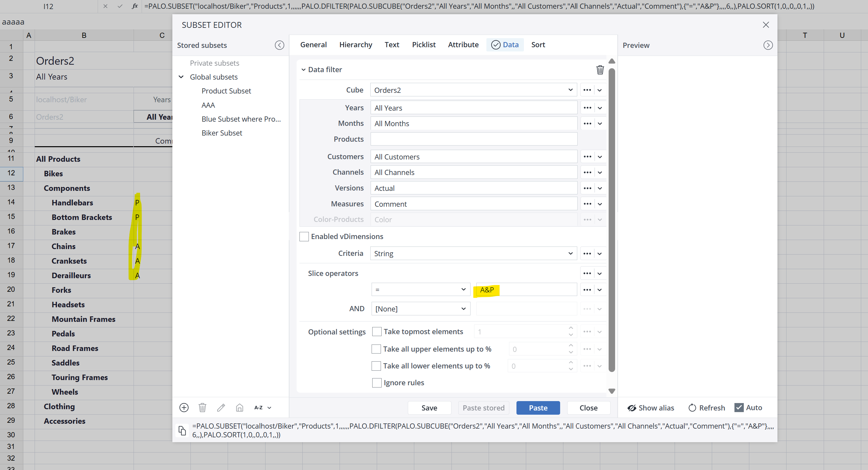
Task: Enable the Enabled vDimensions checkbox
Action: coord(304,236)
